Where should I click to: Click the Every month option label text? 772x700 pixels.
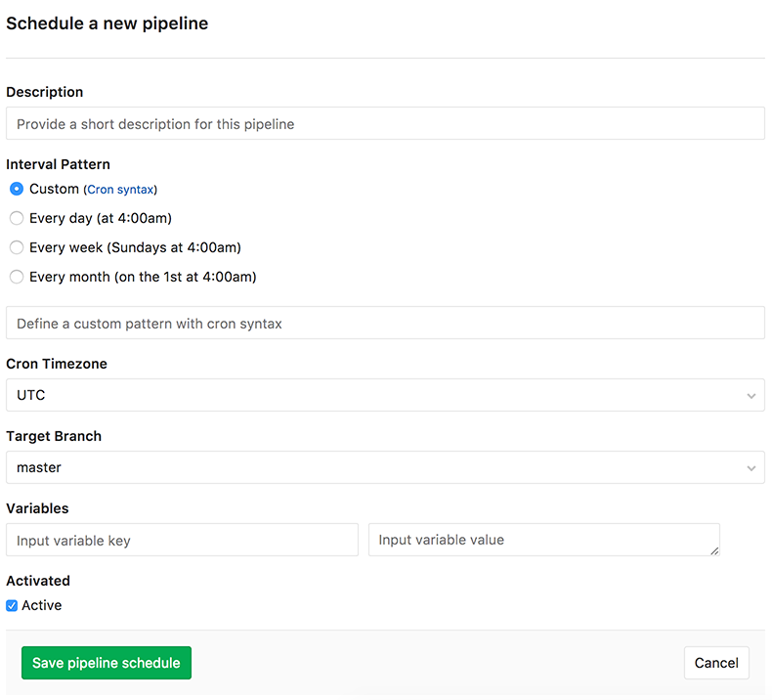click(x=143, y=277)
